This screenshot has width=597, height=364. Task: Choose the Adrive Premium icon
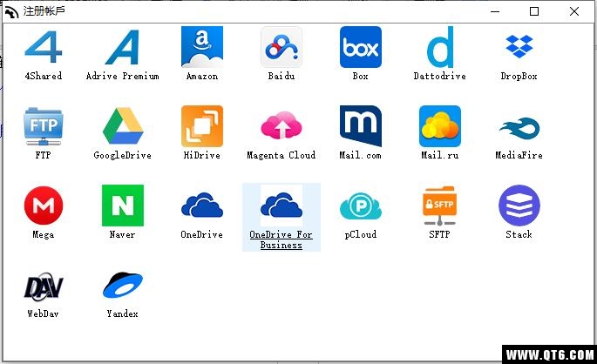point(122,47)
